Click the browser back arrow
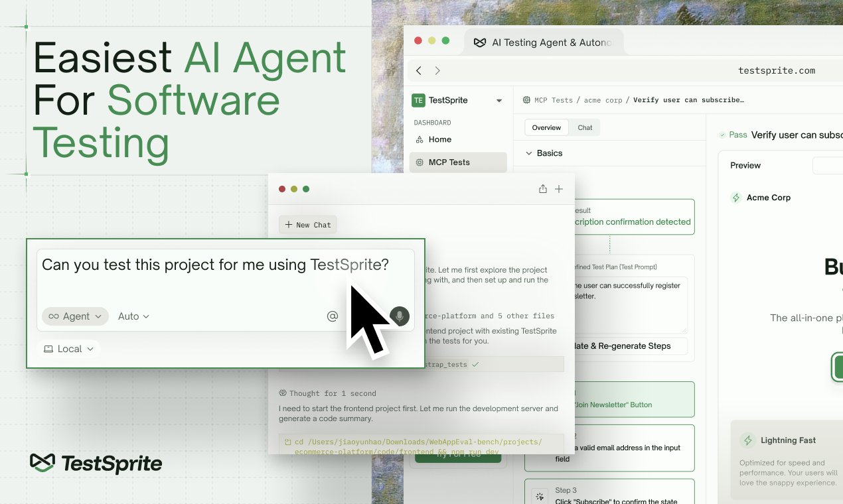 [419, 70]
